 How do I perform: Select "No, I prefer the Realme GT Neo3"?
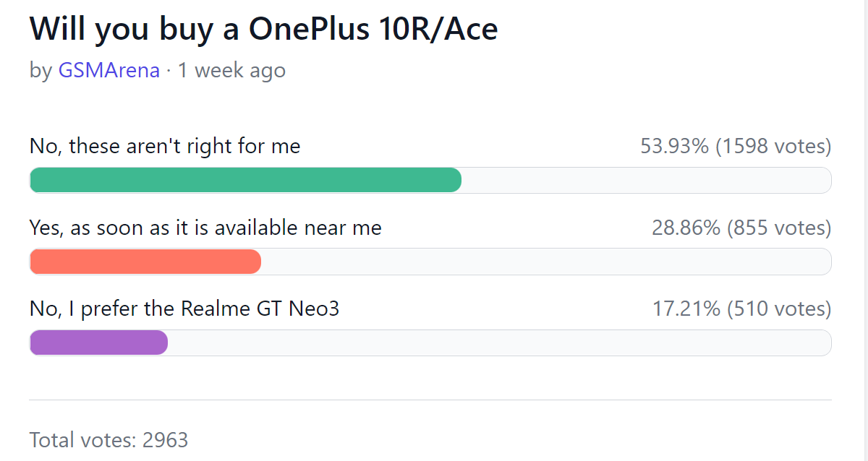click(x=184, y=309)
